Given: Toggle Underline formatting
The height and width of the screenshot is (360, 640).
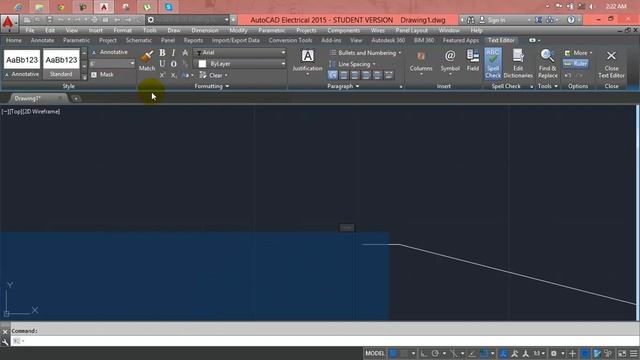Looking at the screenshot, I should pyautogui.click(x=162, y=64).
